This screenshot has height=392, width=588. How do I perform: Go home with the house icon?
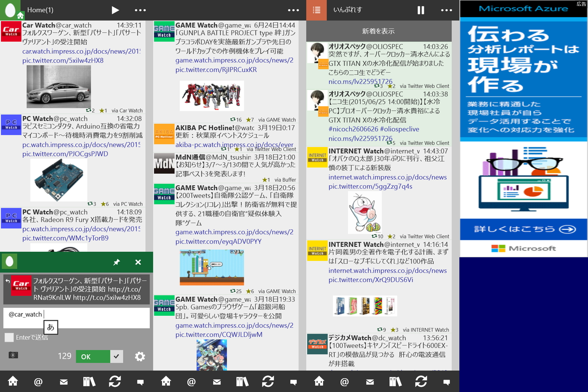pos(12,381)
